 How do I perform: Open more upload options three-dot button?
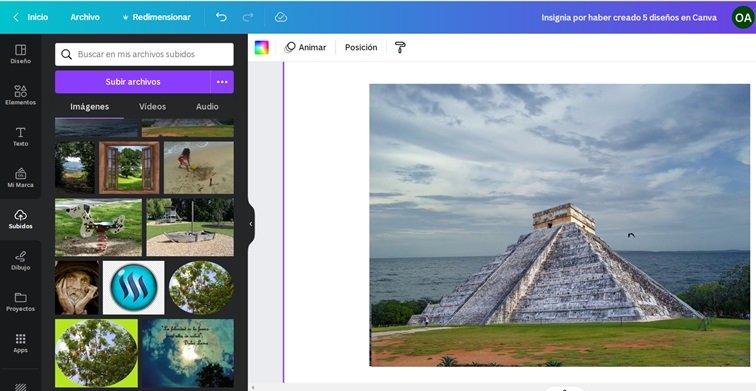[x=222, y=82]
